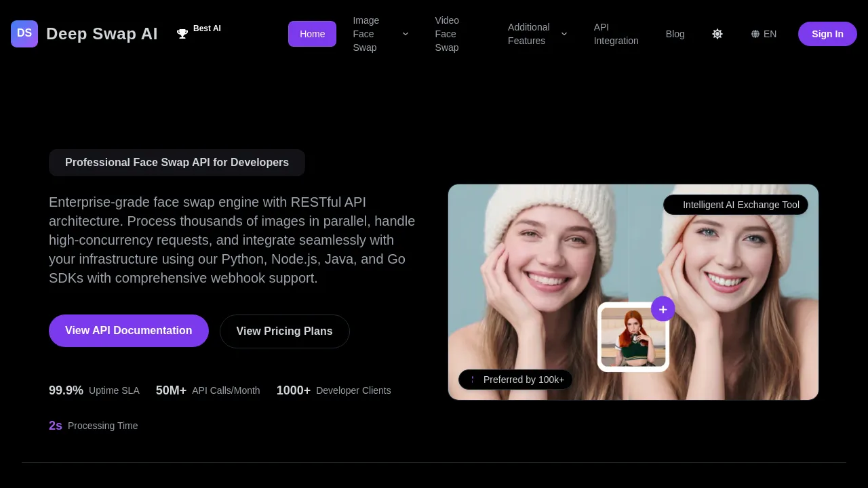Open the Blog page
Viewport: 868px width, 488px height.
675,34
